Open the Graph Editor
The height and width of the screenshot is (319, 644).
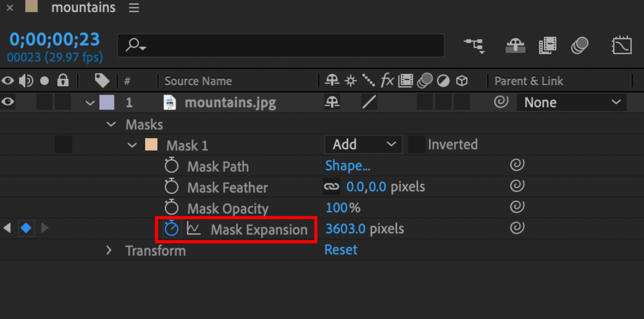[621, 46]
